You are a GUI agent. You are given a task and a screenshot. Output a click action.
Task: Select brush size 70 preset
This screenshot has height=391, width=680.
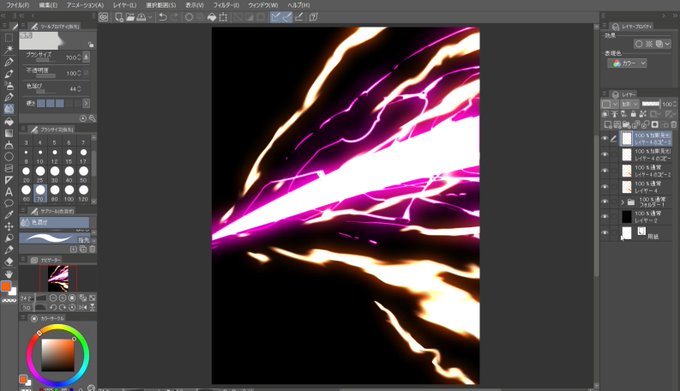pos(40,193)
